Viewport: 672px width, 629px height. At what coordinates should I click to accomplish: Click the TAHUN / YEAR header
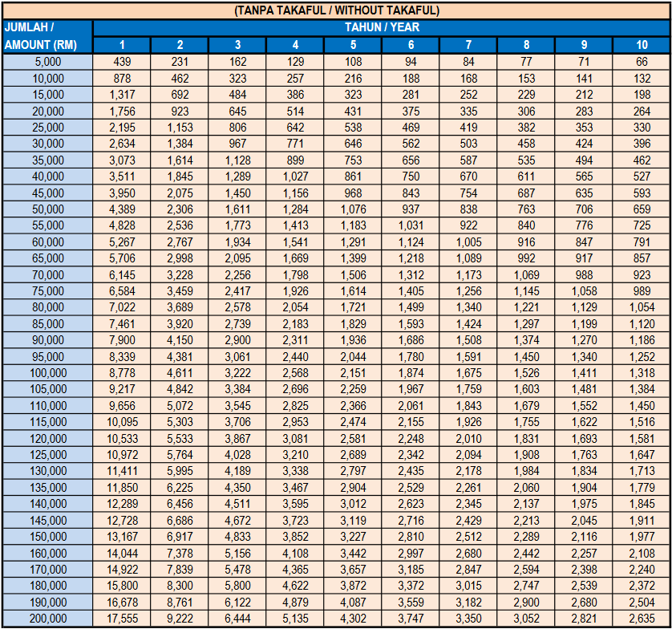pos(382,27)
